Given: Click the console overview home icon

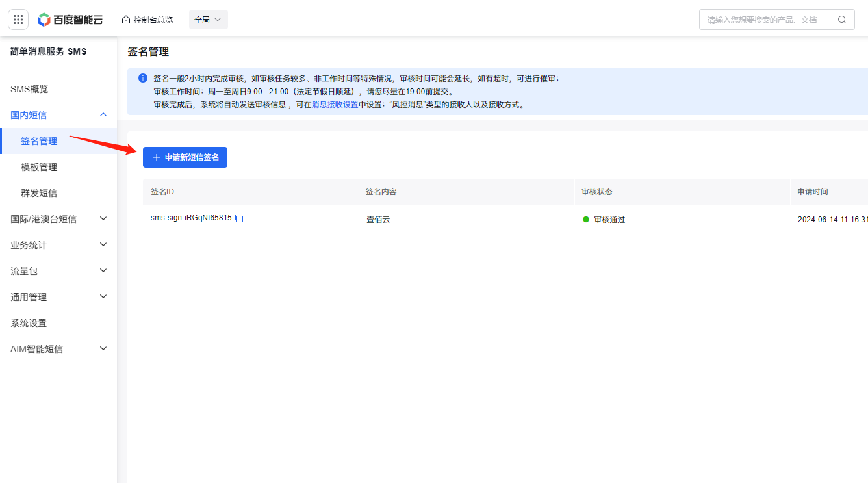Looking at the screenshot, I should (x=126, y=20).
